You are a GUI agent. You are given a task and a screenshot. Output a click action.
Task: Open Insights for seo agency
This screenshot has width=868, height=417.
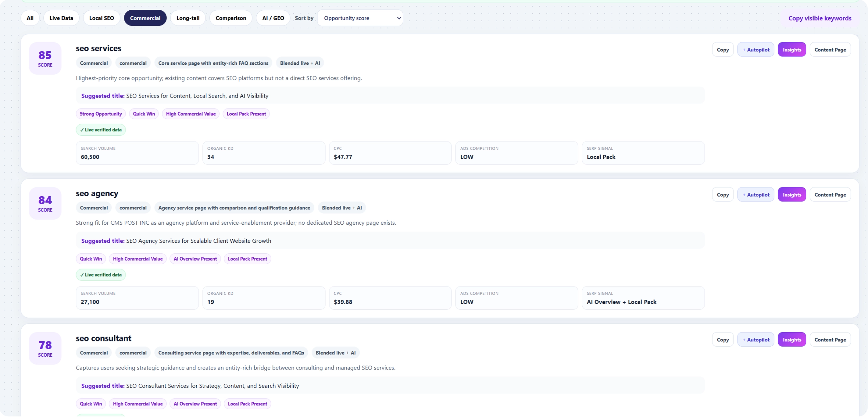click(x=792, y=195)
